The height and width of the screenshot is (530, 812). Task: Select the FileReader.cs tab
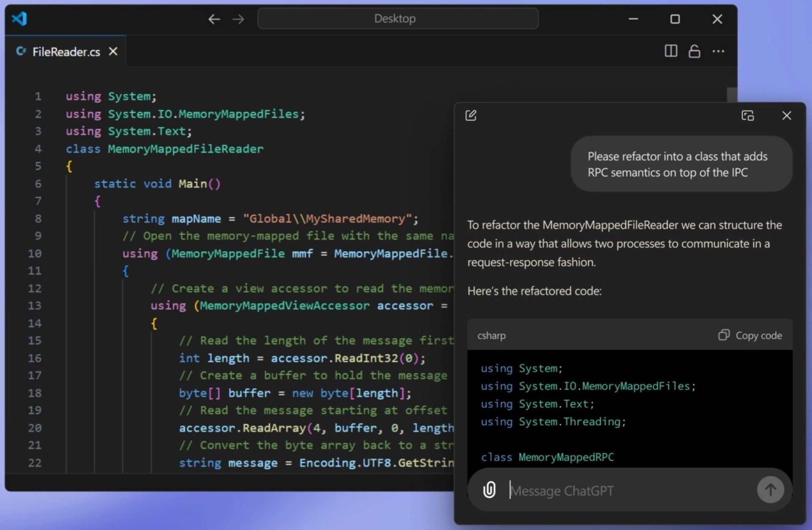(x=66, y=52)
